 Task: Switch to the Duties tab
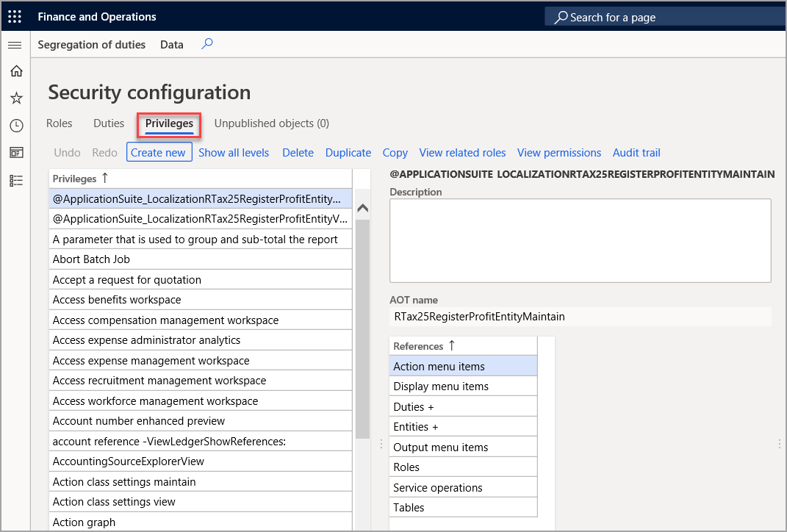pos(108,123)
